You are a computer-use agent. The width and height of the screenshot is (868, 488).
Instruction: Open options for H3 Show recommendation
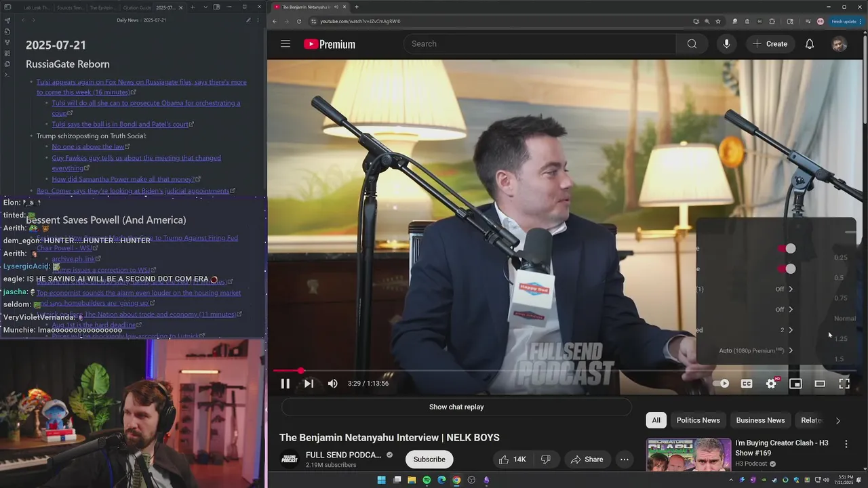[846, 444]
